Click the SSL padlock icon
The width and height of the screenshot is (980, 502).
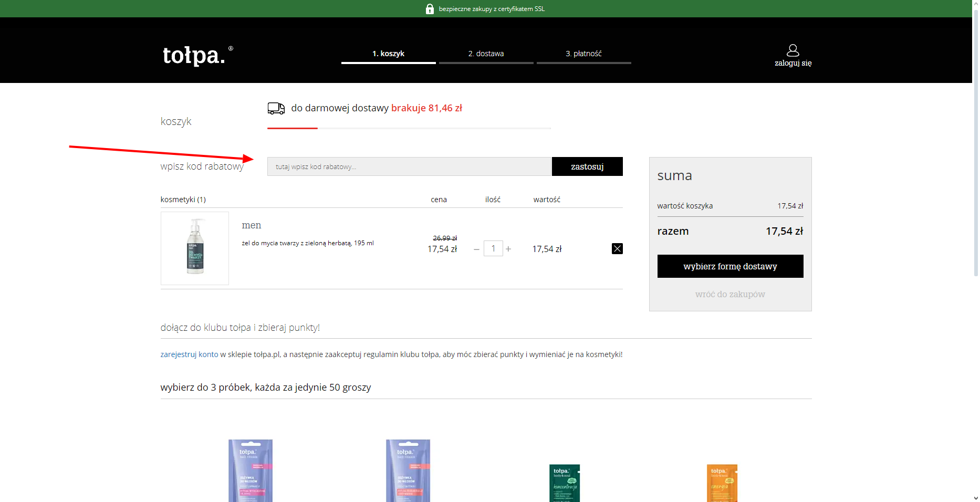click(x=430, y=9)
